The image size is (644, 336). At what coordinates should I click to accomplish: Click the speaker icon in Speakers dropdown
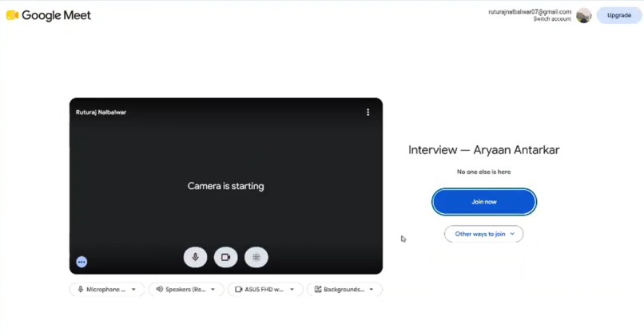point(159,289)
